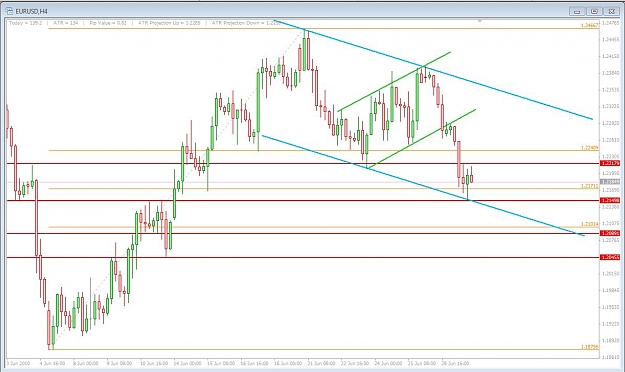Viewport: 625px width, 372px height.
Task: Click the '14 Jun 00:00' time axis label
Action: (x=187, y=364)
